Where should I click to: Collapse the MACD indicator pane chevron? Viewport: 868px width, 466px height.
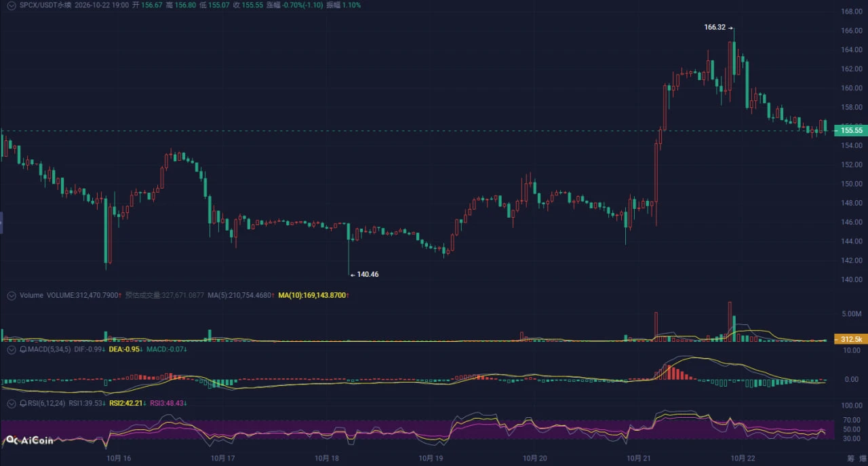pyautogui.click(x=11, y=349)
